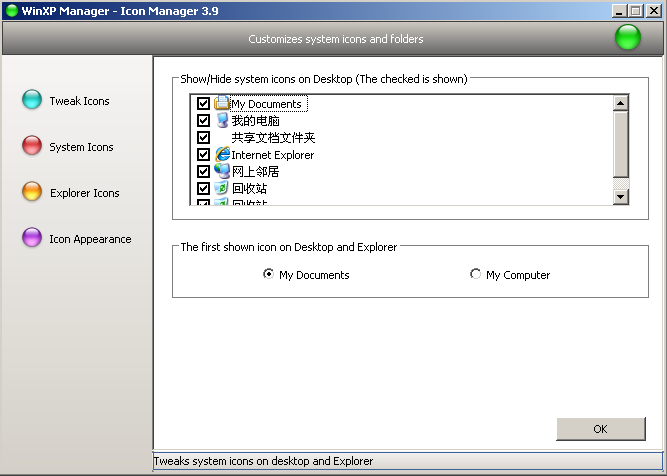Click the 我的电脑 computer icon
667x476 pixels.
pyautogui.click(x=222, y=120)
